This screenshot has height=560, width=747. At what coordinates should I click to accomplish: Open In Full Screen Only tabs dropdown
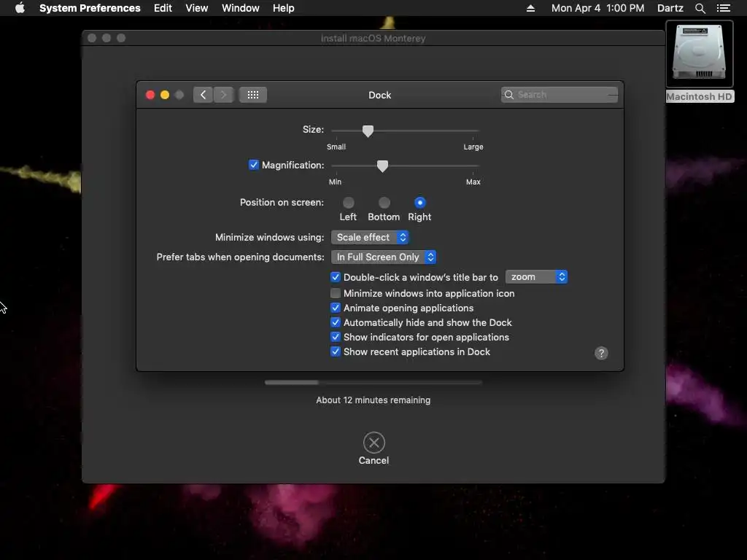click(x=384, y=257)
